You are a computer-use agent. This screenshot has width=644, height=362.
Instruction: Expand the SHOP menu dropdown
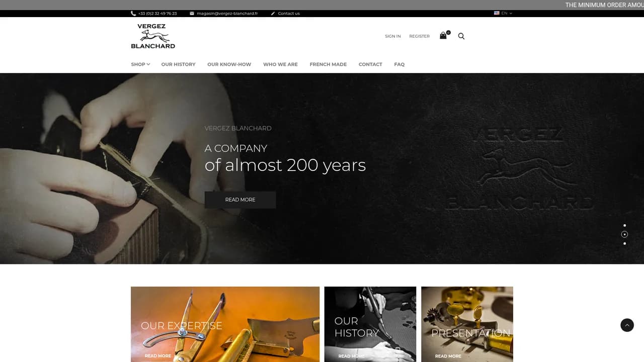[x=140, y=64]
